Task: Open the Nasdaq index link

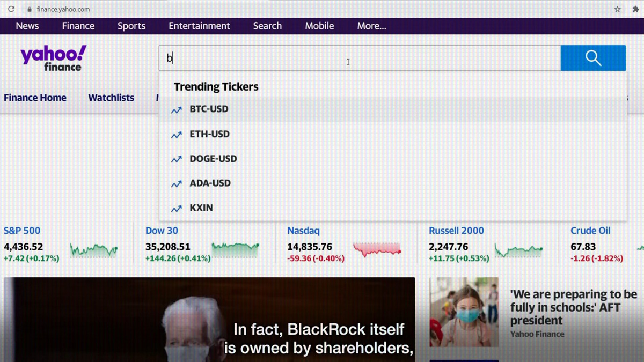Action: (x=303, y=231)
